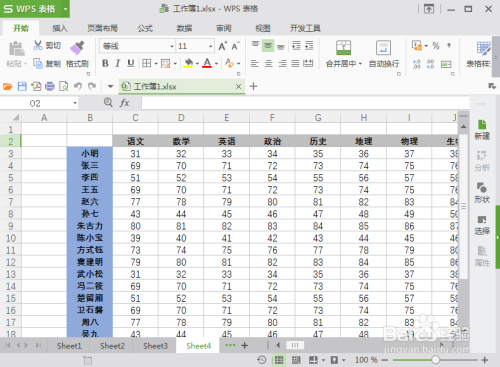Open the font size dropdown showing 11
Viewport: 500px width, 367px height.
click(210, 46)
